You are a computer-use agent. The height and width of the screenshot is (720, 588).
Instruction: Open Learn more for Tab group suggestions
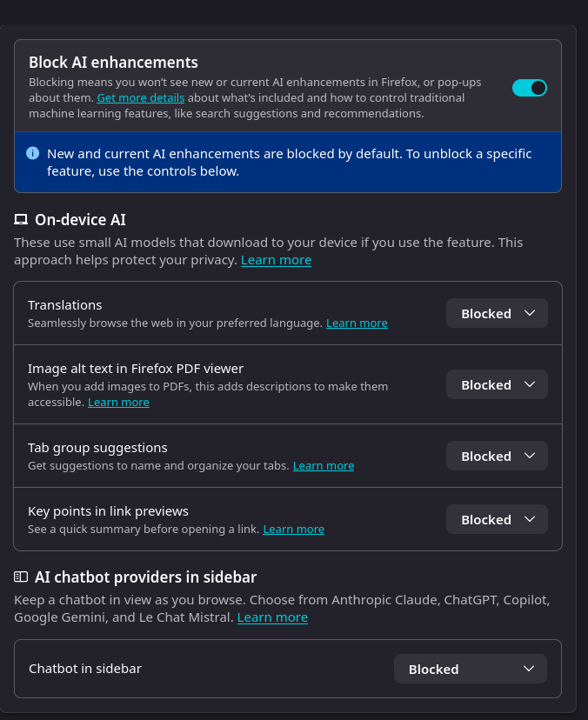click(x=324, y=465)
